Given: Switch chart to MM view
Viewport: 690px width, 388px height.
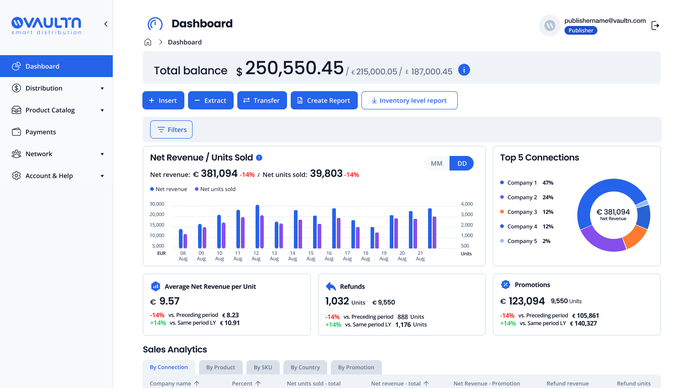Looking at the screenshot, I should pos(436,163).
